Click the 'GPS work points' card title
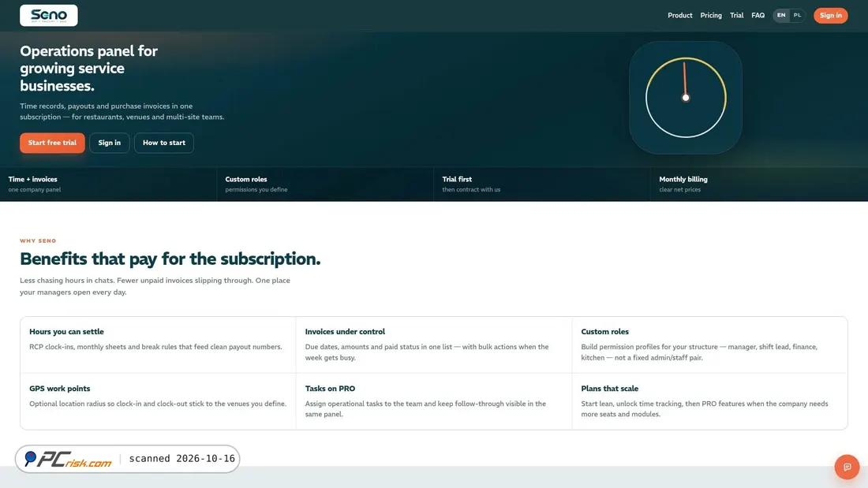868x488 pixels. tap(60, 389)
